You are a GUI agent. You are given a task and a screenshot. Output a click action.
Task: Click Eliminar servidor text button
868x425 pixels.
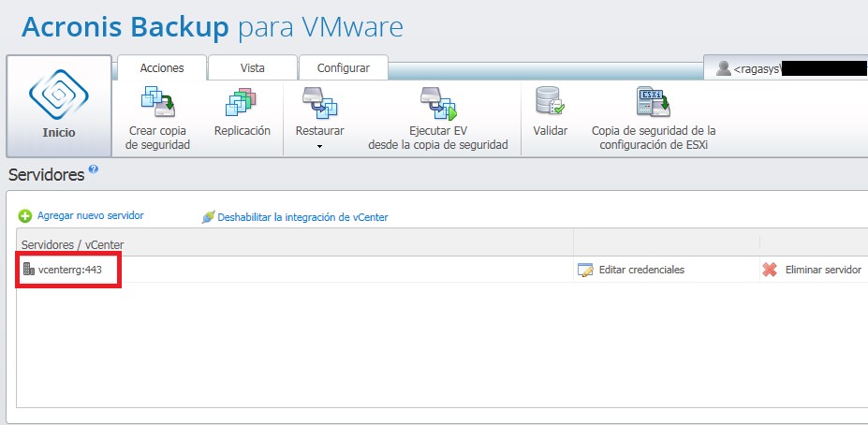point(822,270)
